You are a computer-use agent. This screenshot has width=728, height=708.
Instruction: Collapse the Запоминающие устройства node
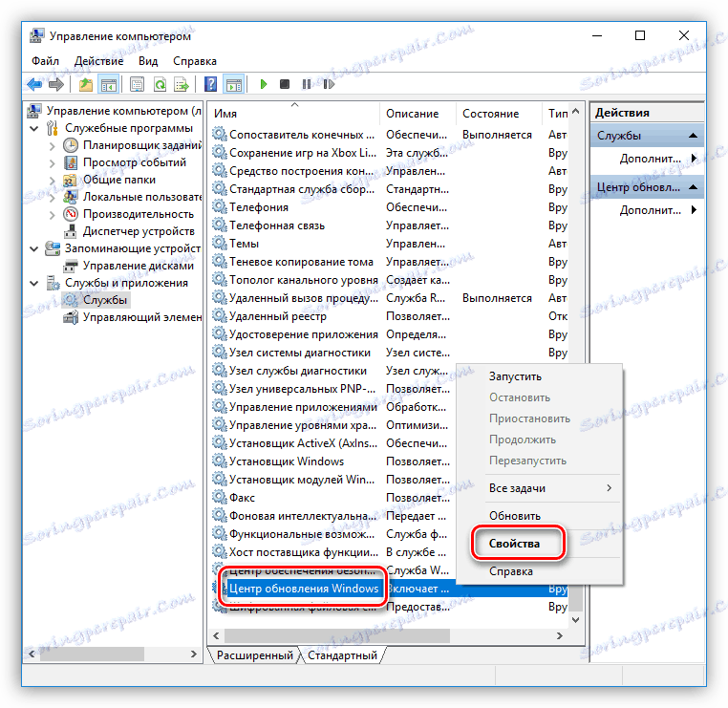click(33, 248)
